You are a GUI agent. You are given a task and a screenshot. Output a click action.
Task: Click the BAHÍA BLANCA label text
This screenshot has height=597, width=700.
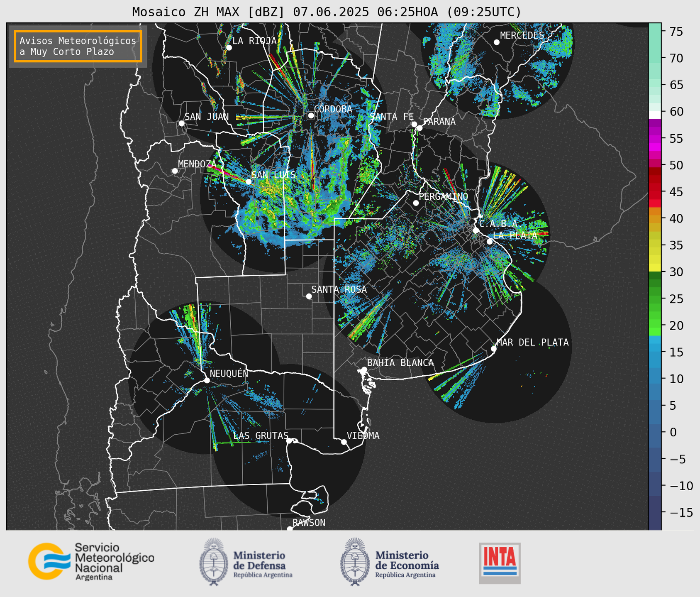pyautogui.click(x=400, y=363)
